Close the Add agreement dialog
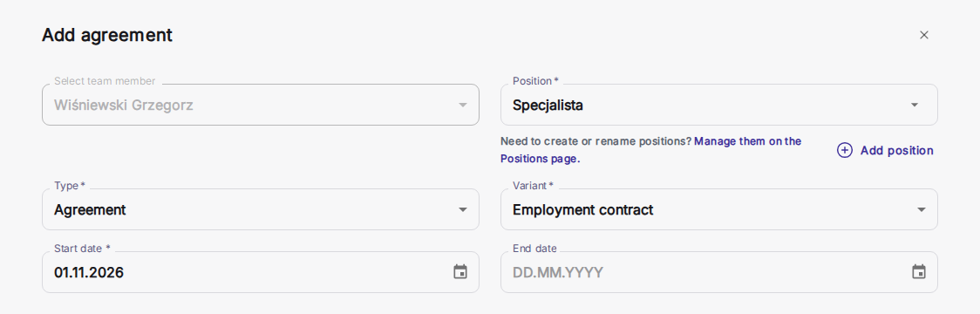The image size is (980, 314). click(x=923, y=35)
